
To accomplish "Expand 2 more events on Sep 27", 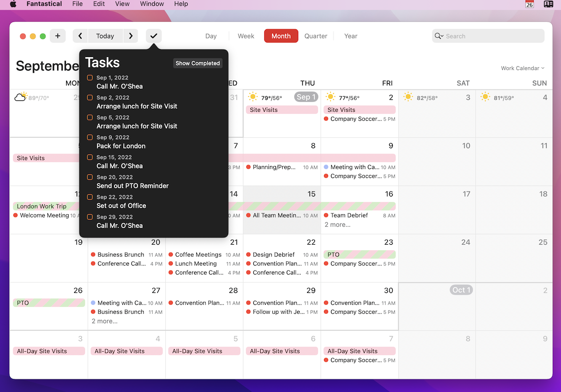I will coord(105,321).
